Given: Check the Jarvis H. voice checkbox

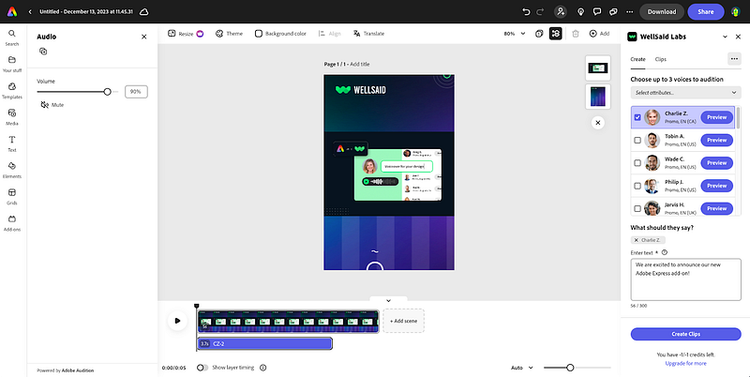Looking at the screenshot, I should coord(637,209).
